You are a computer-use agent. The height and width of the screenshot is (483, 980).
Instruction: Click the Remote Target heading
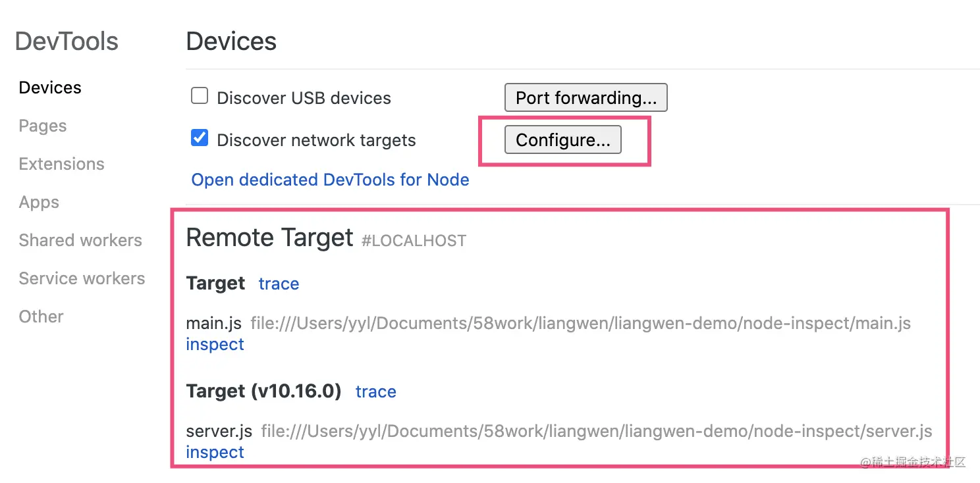pos(269,238)
